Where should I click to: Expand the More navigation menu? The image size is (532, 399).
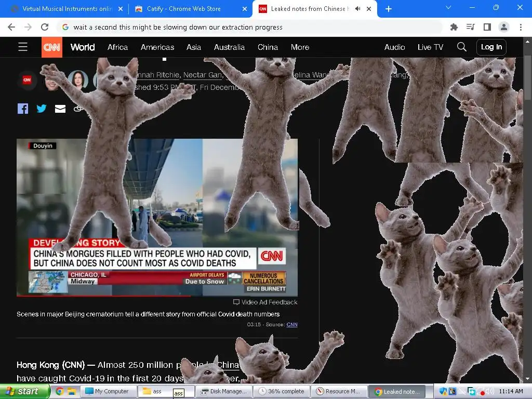[x=300, y=47]
